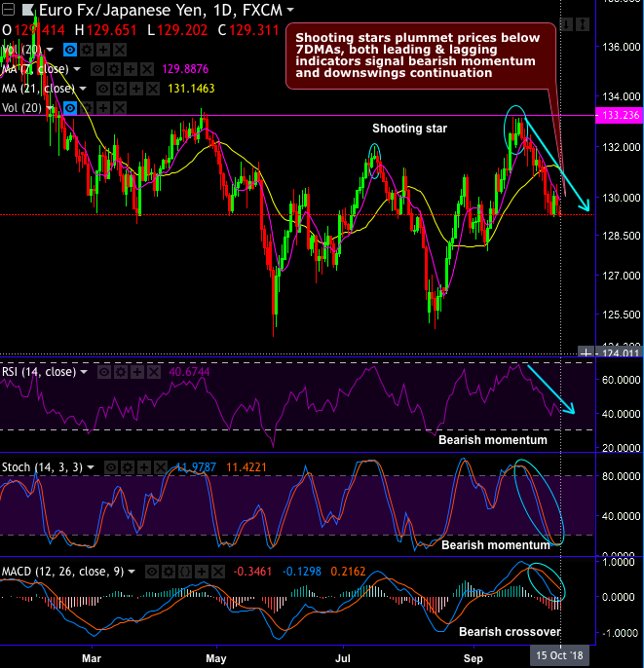Click the MA 21 value 131.1463
The width and height of the screenshot is (644, 668).
(x=191, y=89)
